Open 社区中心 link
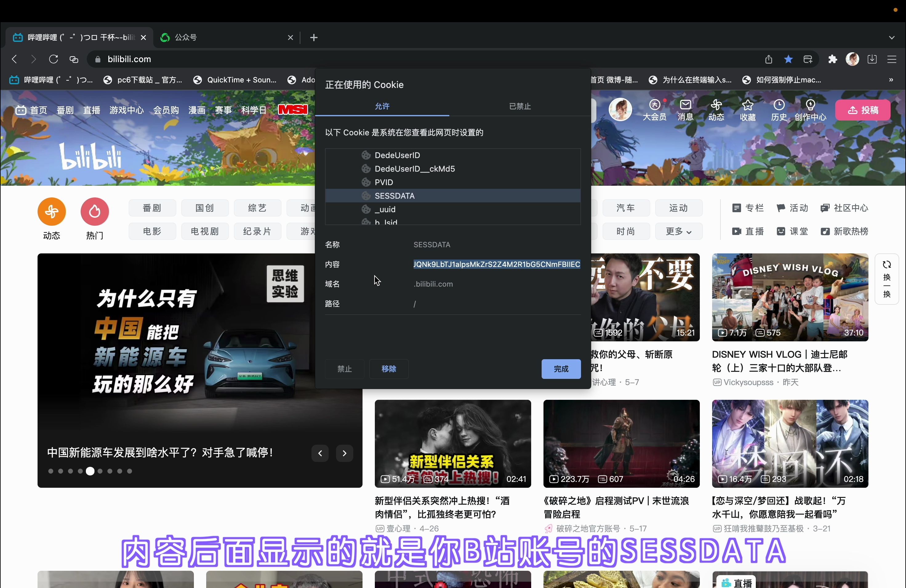Viewport: 906px width, 588px height. click(x=844, y=208)
